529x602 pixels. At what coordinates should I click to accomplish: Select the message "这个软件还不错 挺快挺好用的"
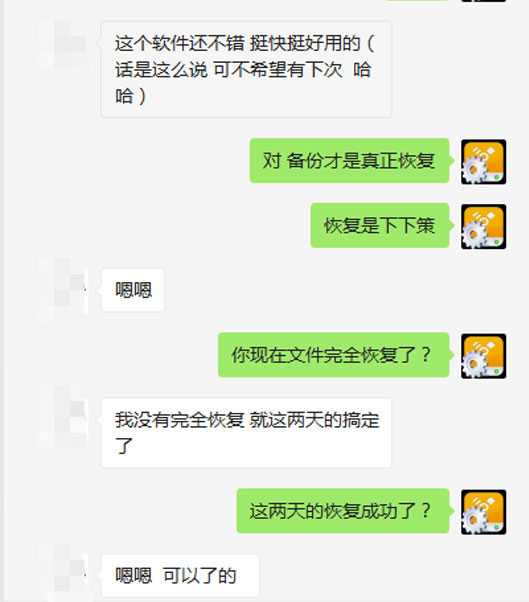coord(246,69)
